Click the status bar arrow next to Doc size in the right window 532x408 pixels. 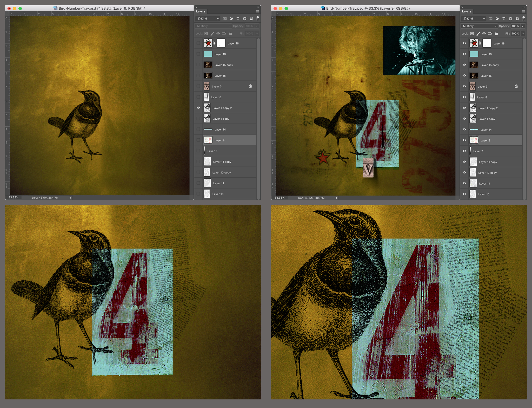tap(336, 198)
